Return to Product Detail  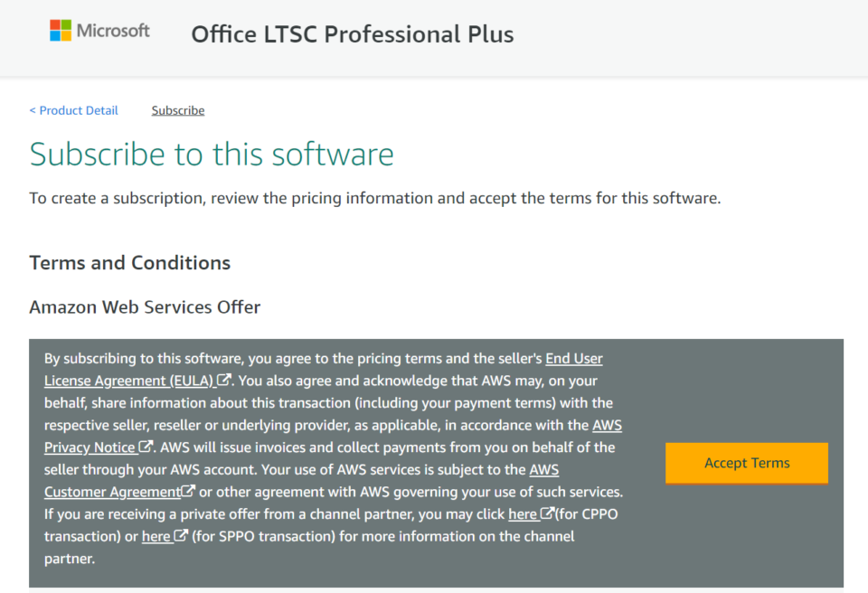[73, 109]
